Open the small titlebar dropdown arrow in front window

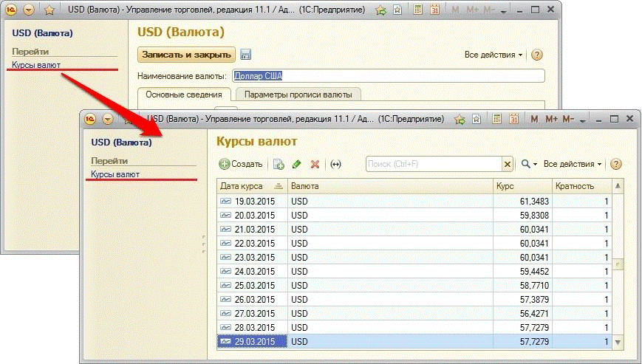[583, 120]
